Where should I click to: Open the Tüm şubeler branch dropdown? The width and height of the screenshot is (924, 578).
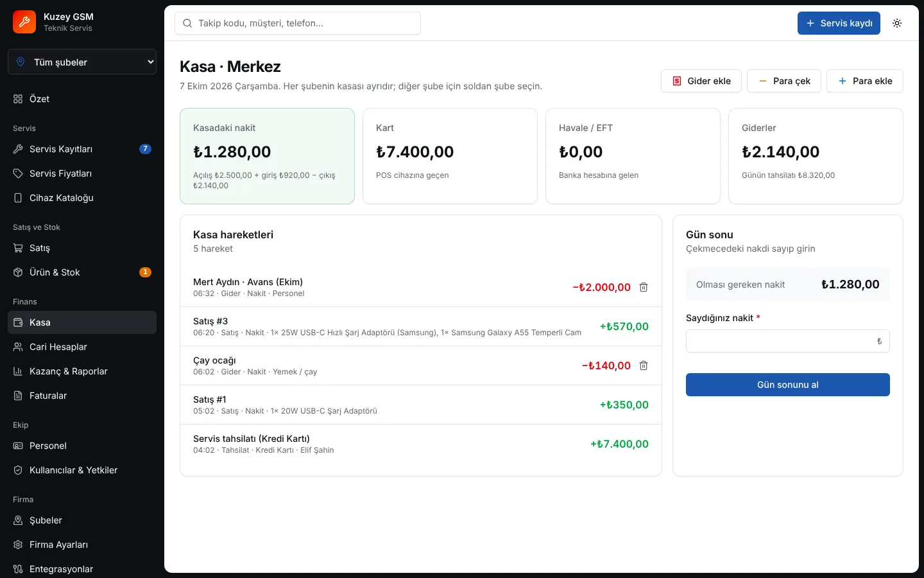click(x=82, y=62)
